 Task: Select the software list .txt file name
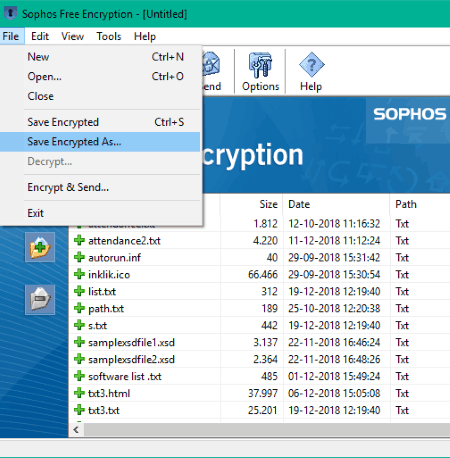(125, 377)
